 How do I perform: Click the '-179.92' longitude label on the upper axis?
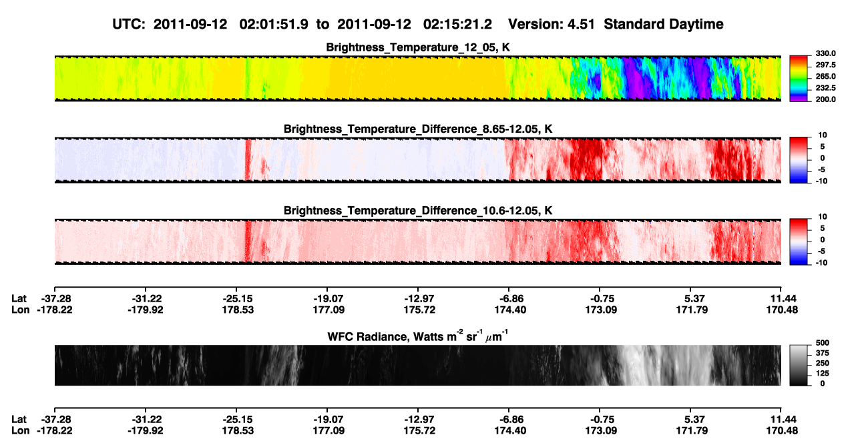(146, 310)
